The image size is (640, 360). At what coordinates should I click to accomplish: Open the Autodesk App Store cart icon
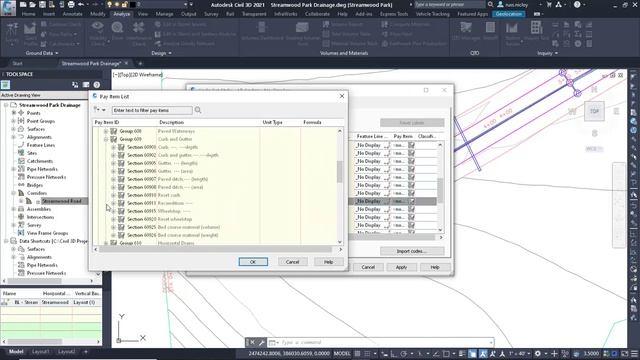(x=549, y=5)
